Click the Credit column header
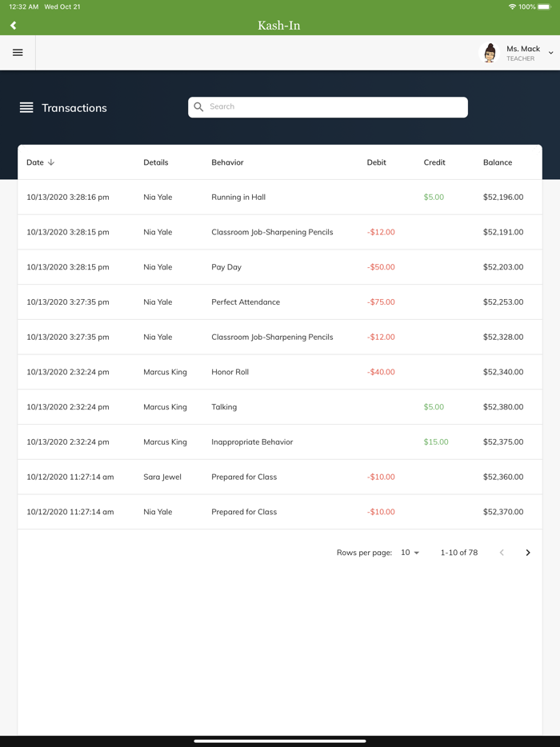The height and width of the screenshot is (747, 560). [x=434, y=162]
